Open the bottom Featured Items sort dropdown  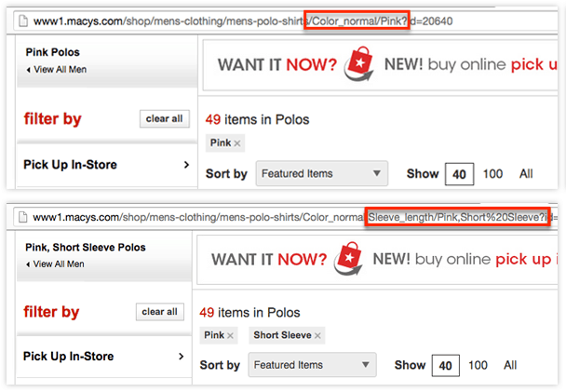312,365
